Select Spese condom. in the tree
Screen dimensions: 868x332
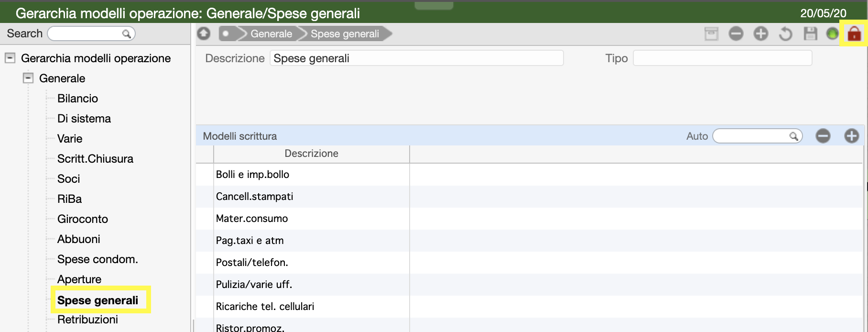tap(98, 259)
